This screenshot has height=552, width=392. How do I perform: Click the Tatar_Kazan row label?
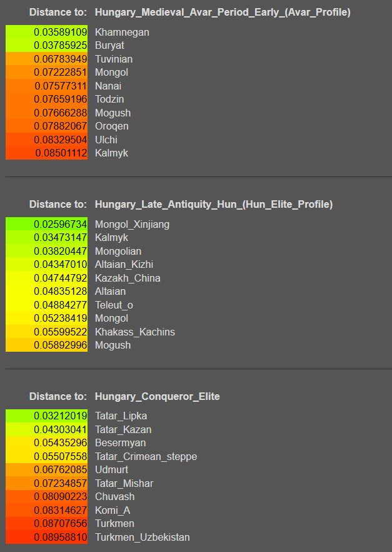coord(123,429)
